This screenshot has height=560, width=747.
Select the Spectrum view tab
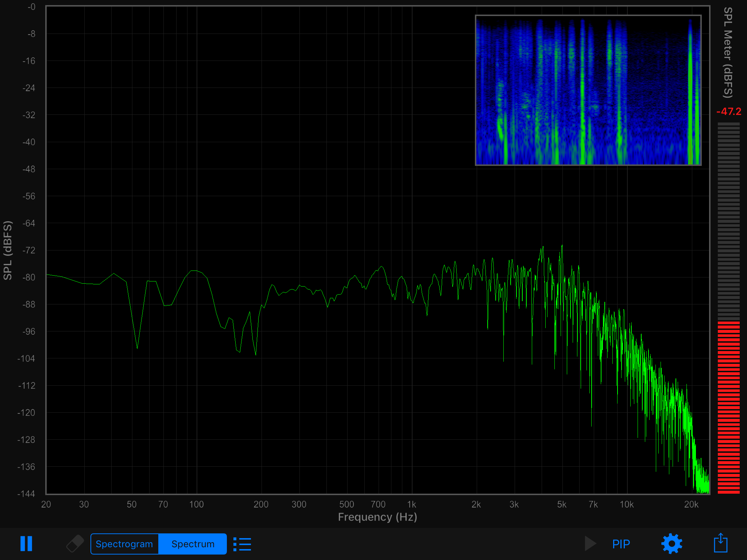[x=193, y=544]
